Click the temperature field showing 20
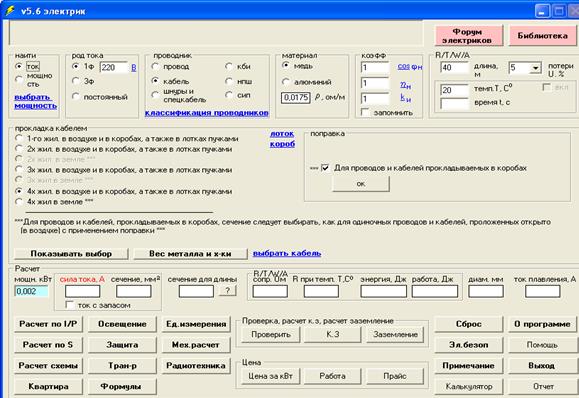Image resolution: width=579 pixels, height=398 pixels. coord(454,90)
